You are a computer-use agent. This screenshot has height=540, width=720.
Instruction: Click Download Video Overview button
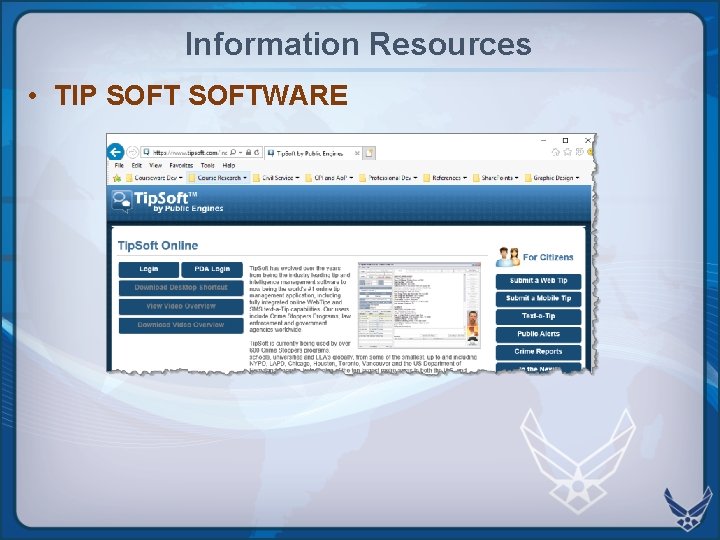[181, 325]
